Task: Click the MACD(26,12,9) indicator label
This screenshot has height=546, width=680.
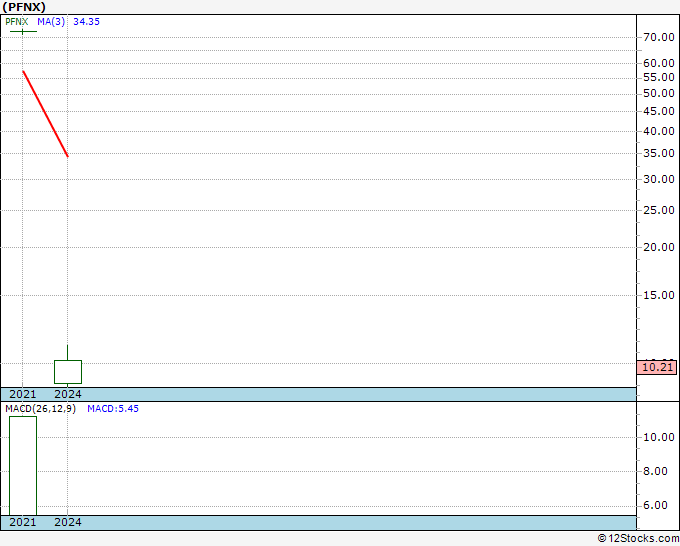Action: pyautogui.click(x=40, y=409)
